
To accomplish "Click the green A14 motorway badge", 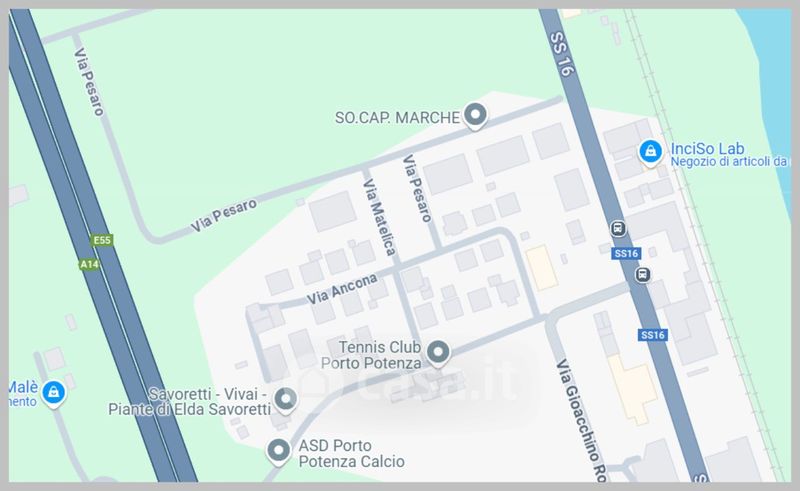I will 89,264.
